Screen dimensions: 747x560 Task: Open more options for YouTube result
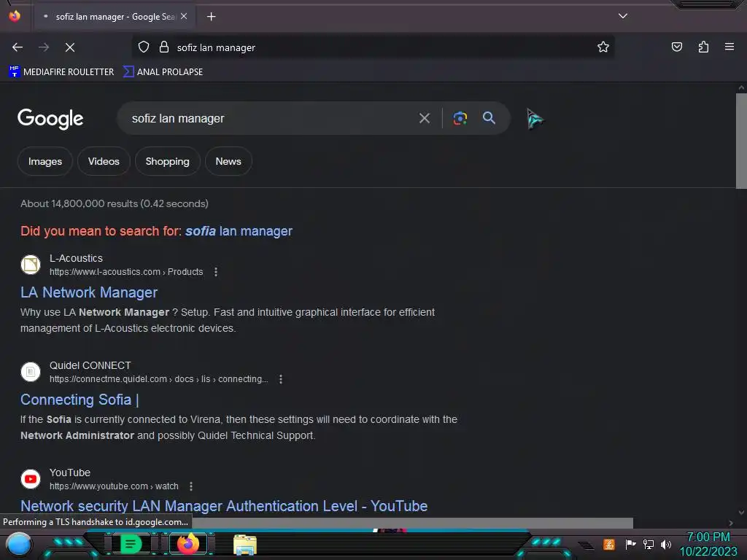pos(191,486)
